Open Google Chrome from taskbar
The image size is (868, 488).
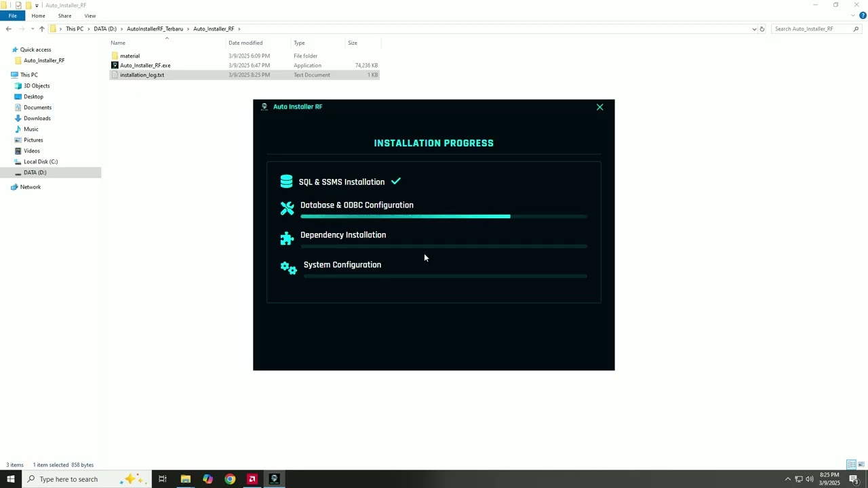[230, 479]
